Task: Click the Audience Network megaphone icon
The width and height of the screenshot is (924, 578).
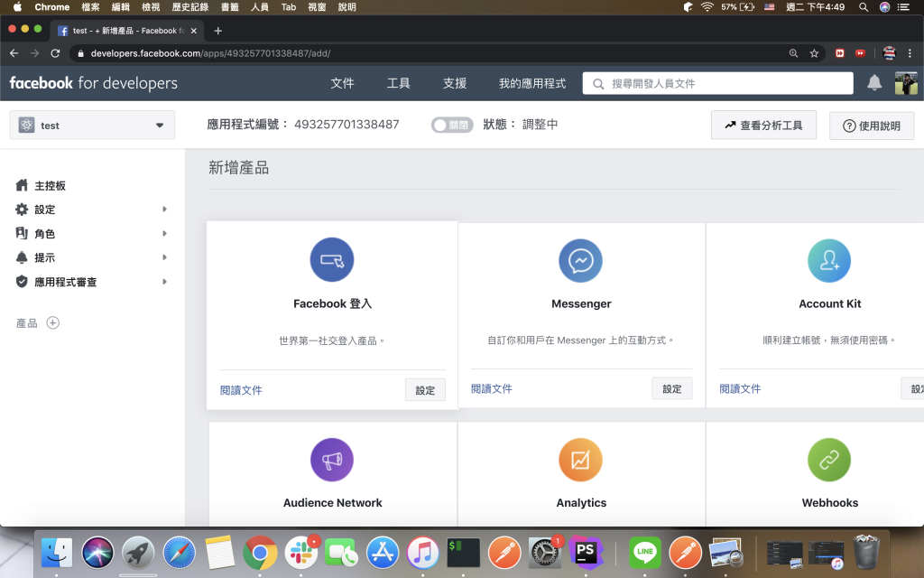Action: [332, 460]
